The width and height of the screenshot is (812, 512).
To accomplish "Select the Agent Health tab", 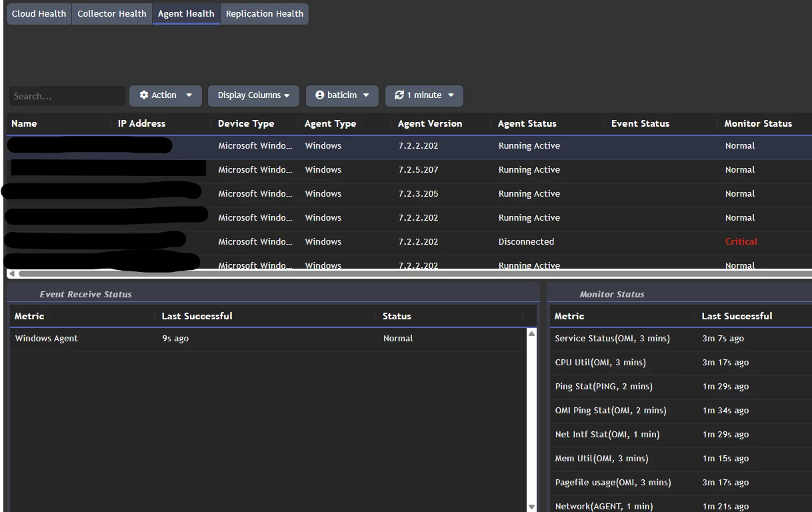I will (x=186, y=14).
